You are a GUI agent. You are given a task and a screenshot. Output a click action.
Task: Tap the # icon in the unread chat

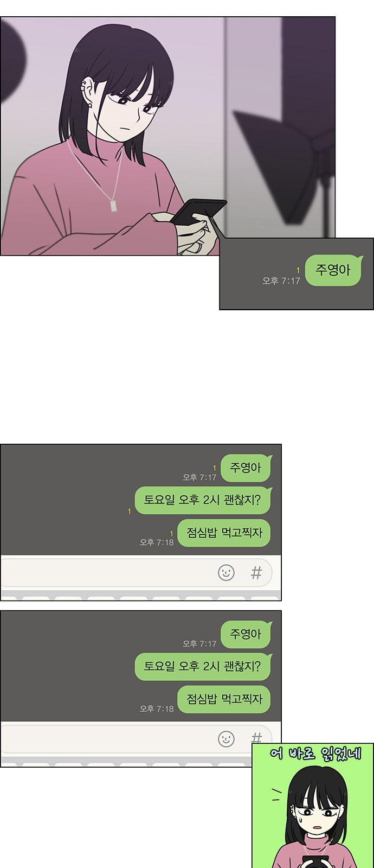point(256,572)
